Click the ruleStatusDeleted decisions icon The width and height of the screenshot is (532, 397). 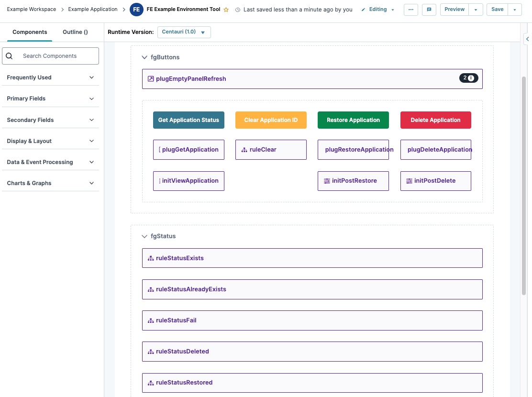point(151,352)
